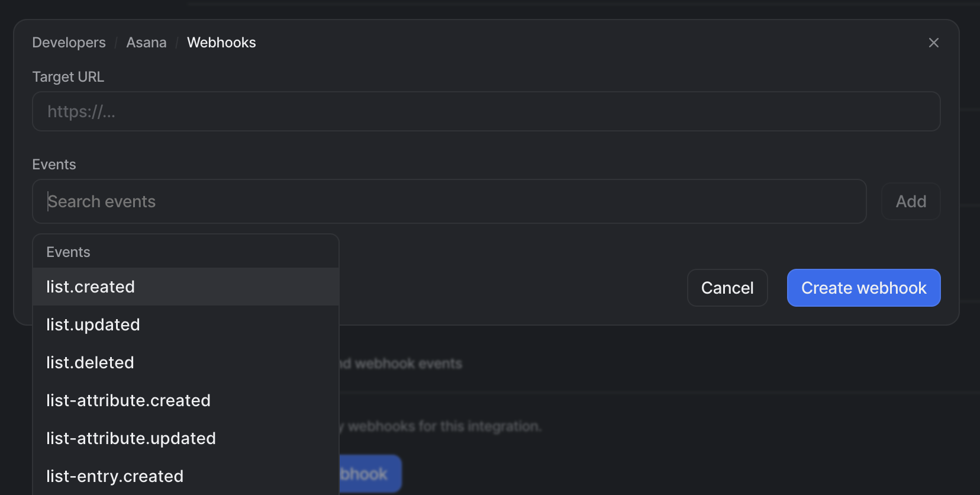
Task: Click the blurred webhook button behind dialog
Action: (370, 474)
